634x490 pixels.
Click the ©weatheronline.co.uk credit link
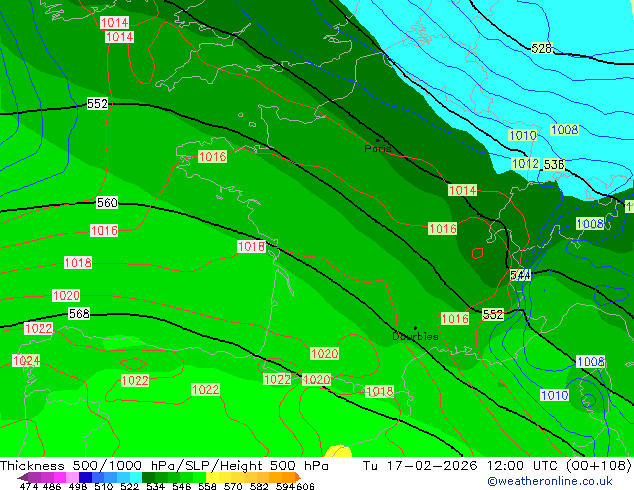point(550,481)
